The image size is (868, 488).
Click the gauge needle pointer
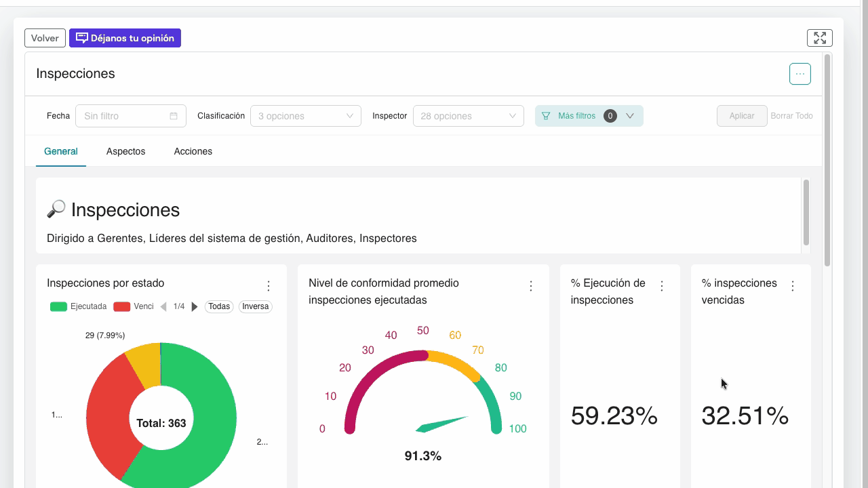coord(441,424)
